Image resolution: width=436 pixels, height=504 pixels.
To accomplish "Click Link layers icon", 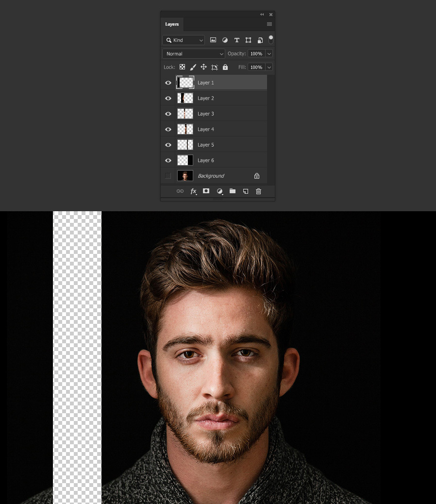I will point(180,191).
